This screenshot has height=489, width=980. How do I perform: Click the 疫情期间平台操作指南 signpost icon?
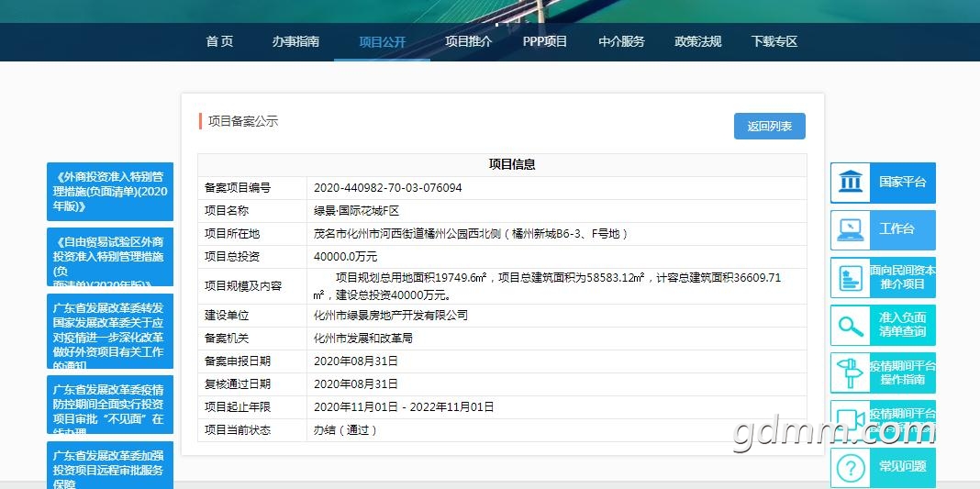coord(851,373)
